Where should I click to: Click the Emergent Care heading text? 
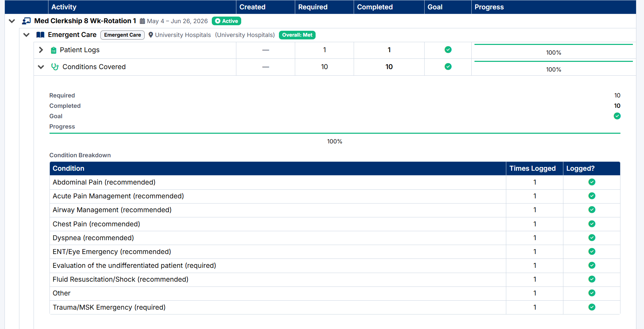72,35
